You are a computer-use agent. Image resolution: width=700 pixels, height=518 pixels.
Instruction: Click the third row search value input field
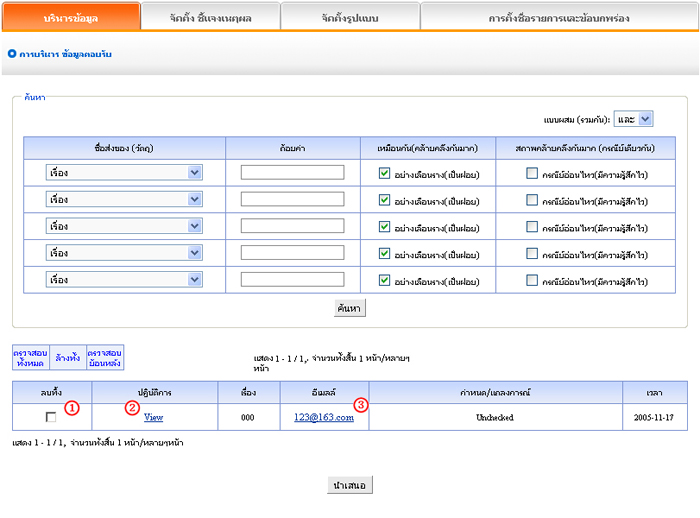(292, 226)
